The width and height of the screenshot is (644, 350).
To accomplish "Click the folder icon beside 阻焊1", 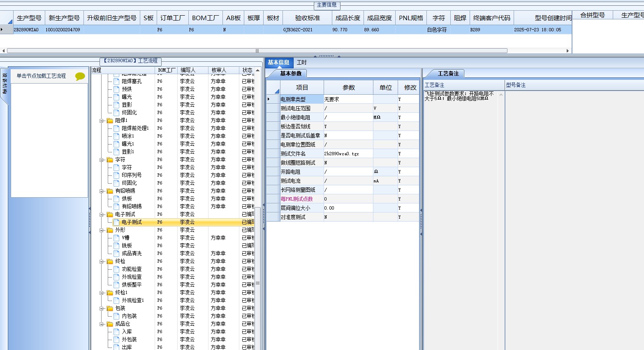I will (x=110, y=121).
